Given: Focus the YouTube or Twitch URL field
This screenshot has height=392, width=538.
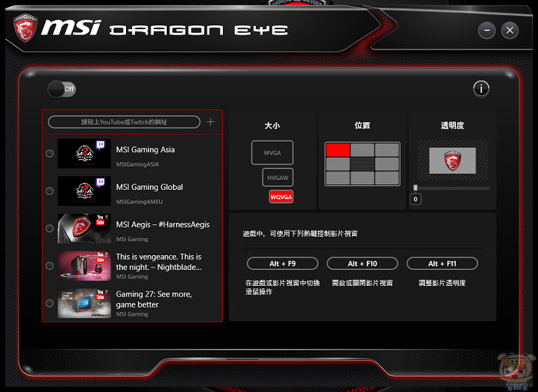Looking at the screenshot, I should click(x=125, y=122).
